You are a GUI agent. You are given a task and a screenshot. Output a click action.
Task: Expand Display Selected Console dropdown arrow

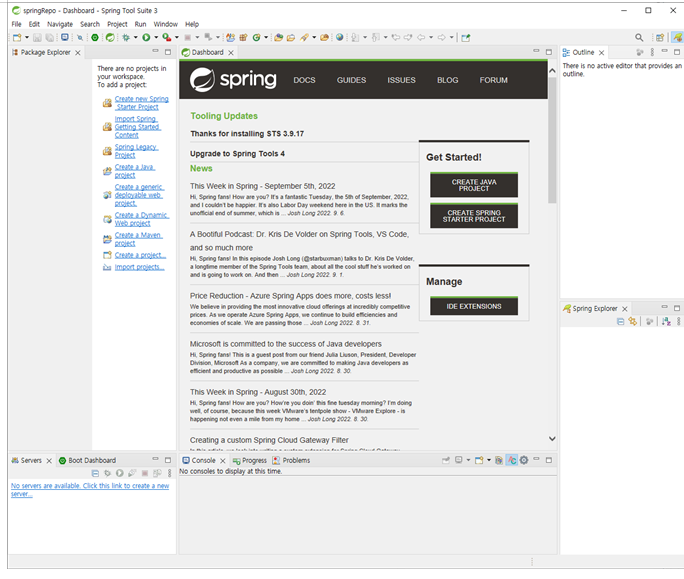point(469,460)
